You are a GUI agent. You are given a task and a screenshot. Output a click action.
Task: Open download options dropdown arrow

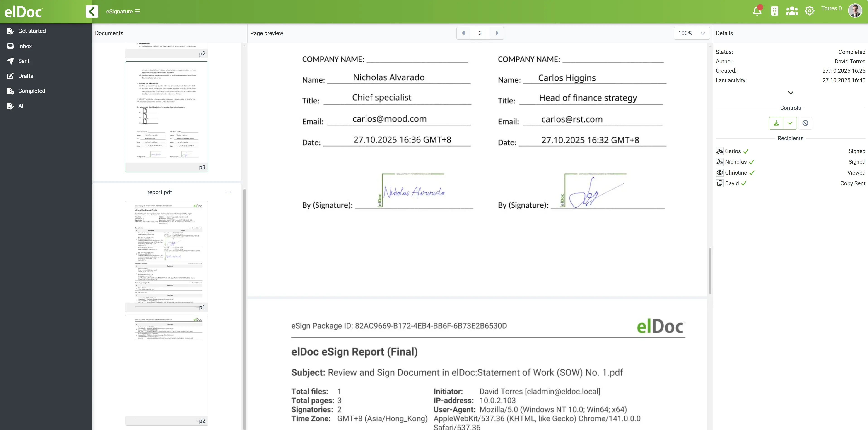[790, 123]
